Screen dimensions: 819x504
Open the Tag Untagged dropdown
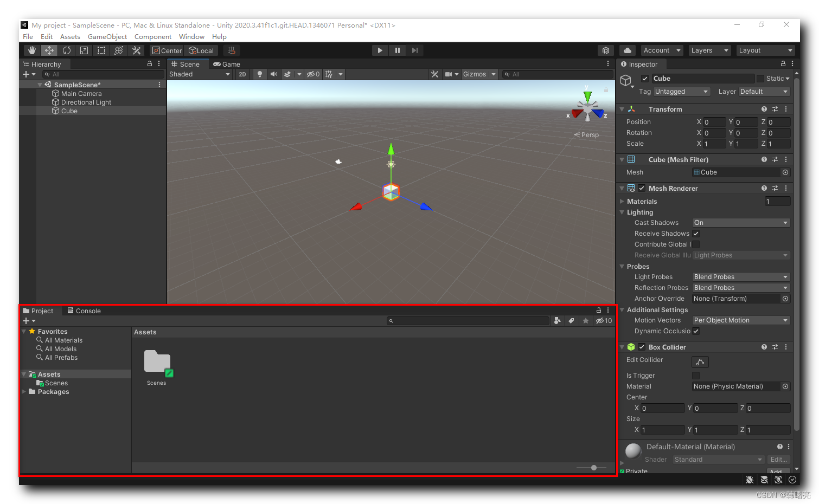tap(682, 92)
